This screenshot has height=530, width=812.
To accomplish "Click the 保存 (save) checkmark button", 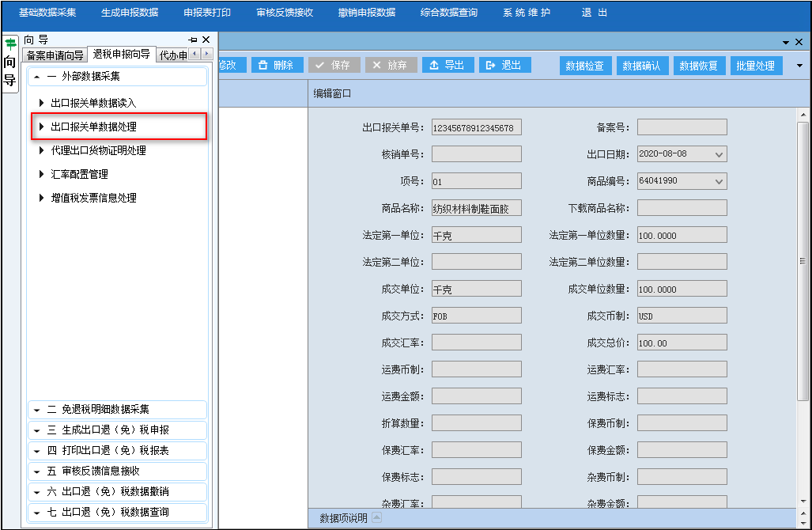I will [x=334, y=66].
